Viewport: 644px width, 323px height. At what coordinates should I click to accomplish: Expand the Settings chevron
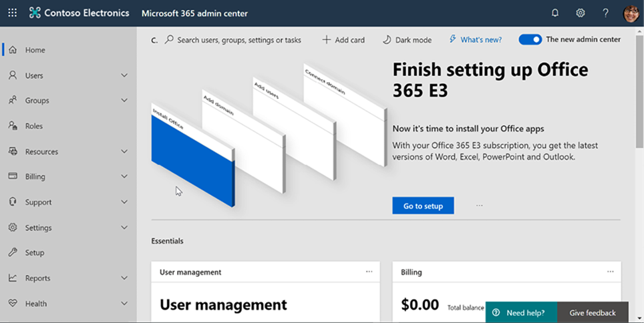124,228
